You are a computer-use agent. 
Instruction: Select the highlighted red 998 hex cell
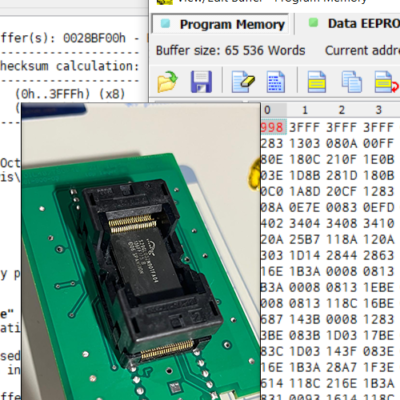click(273, 127)
